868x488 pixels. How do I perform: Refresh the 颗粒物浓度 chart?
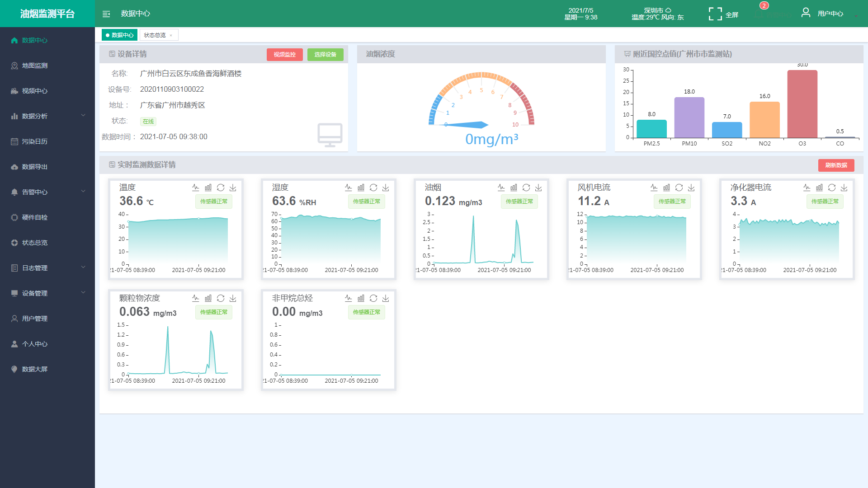(221, 298)
